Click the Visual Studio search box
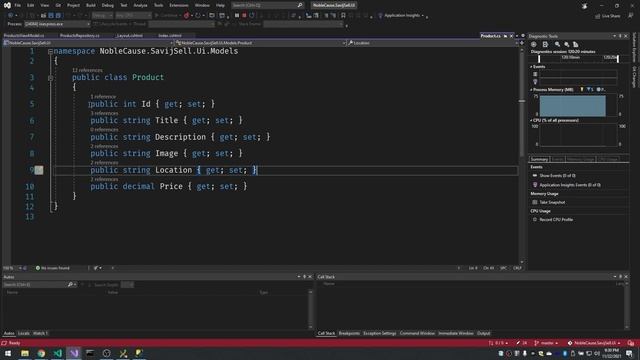640x360 pixels. tap(267, 5)
